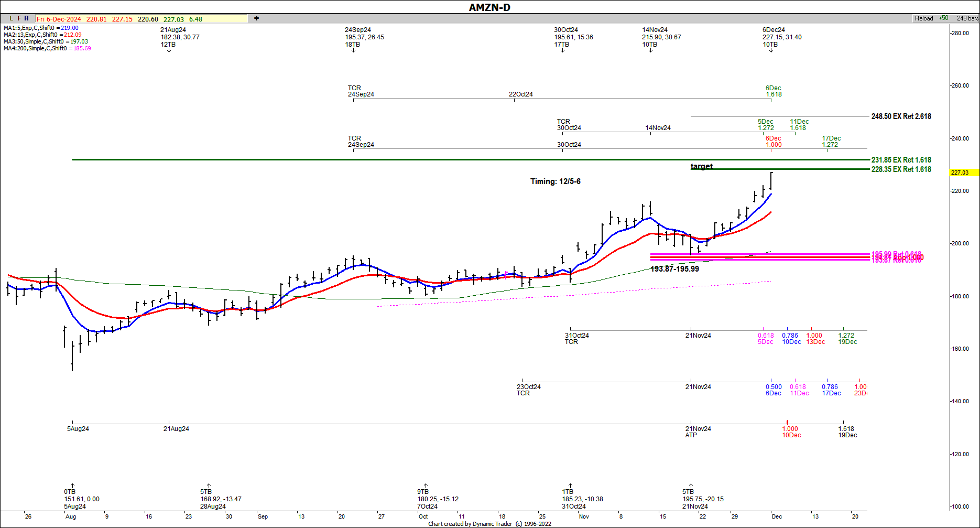Click the blue 0.500 6Dec projection
This screenshot has width=980, height=528.
pyautogui.click(x=774, y=390)
